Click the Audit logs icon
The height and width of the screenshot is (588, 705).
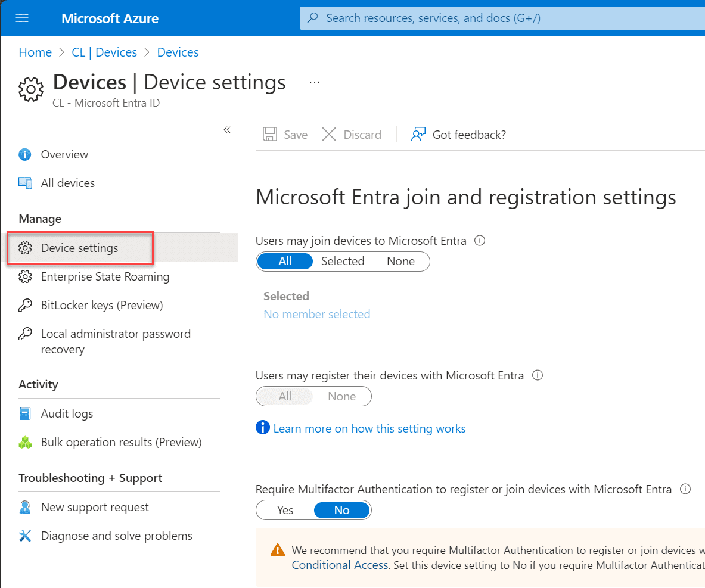pyautogui.click(x=25, y=413)
